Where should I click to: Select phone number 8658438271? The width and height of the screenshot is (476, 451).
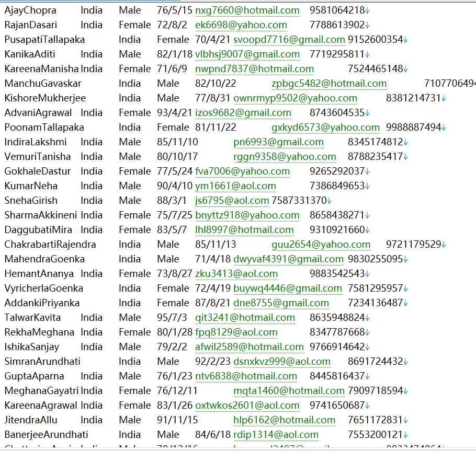click(337, 215)
